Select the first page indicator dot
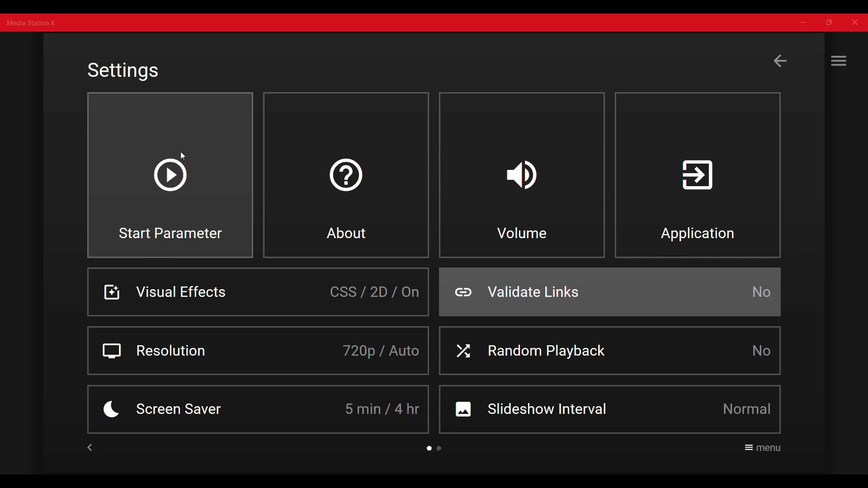The width and height of the screenshot is (868, 488). click(429, 449)
